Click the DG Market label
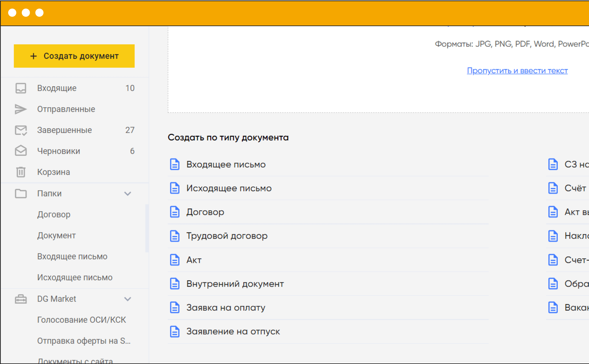Image resolution: width=589 pixels, height=364 pixels. [x=57, y=299]
